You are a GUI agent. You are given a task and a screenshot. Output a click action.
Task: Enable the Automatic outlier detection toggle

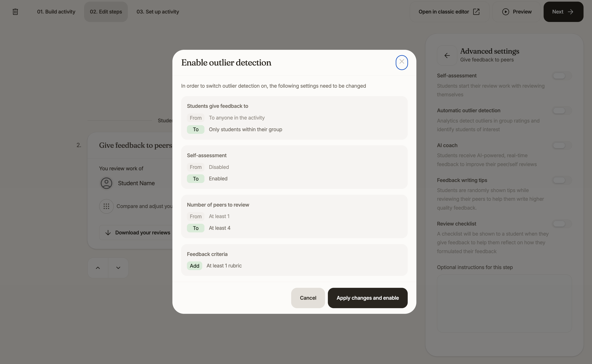[562, 111]
